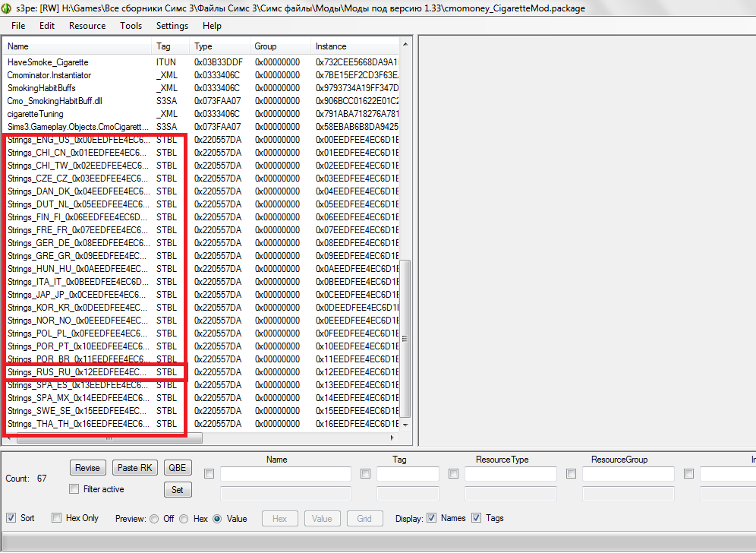Click the QBE button
Image resolution: width=756 pixels, height=553 pixels.
(177, 468)
